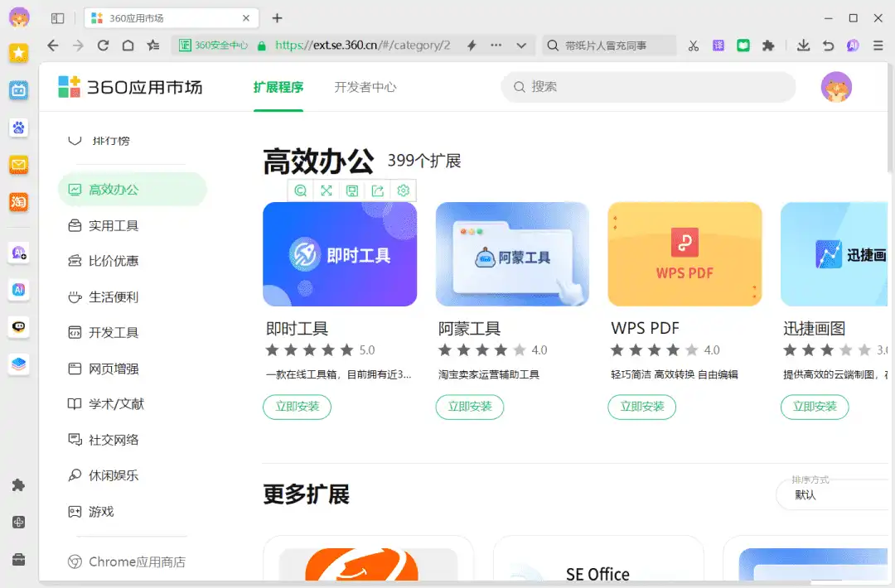Open the gamepad sidebar icon
Screen dimensions: 895x588
(x=19, y=523)
